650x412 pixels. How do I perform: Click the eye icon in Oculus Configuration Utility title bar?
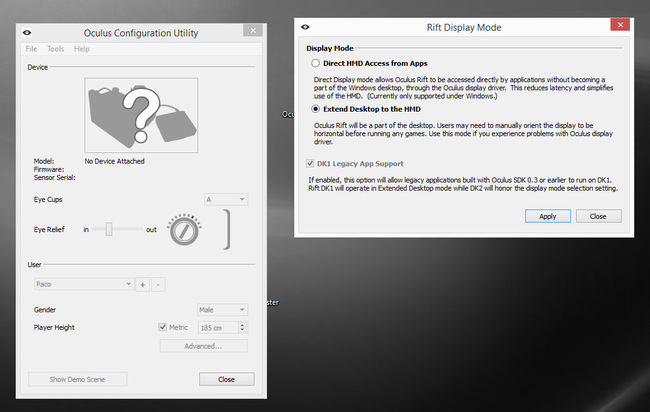click(x=27, y=32)
